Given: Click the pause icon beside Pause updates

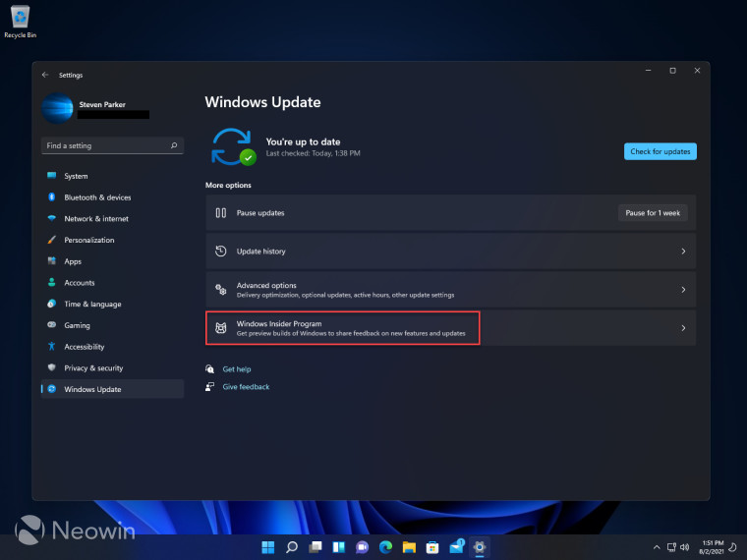Looking at the screenshot, I should (x=220, y=213).
